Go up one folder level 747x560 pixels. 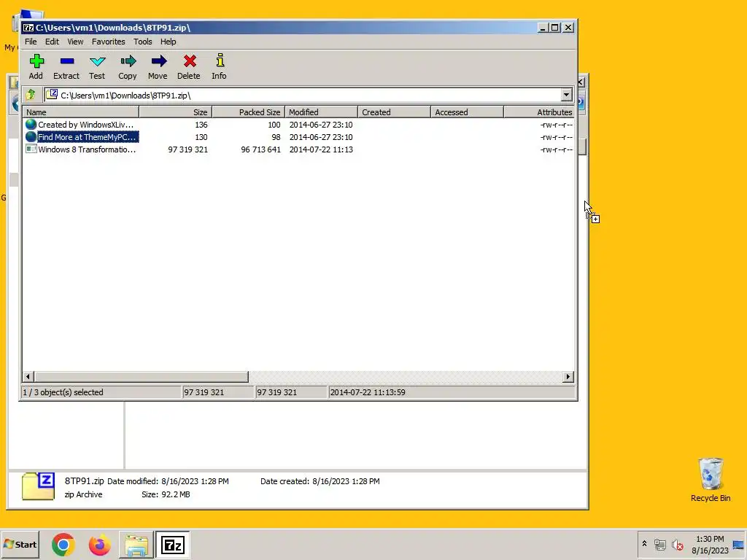(x=31, y=95)
